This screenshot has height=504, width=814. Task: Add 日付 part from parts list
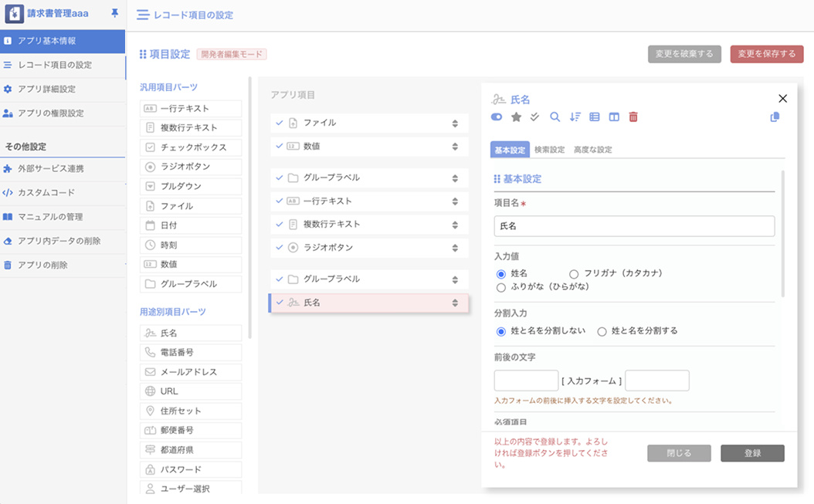(191, 225)
